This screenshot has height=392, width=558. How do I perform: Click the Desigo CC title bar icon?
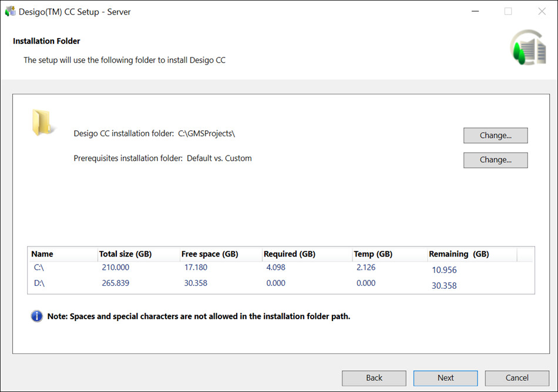[x=11, y=11]
